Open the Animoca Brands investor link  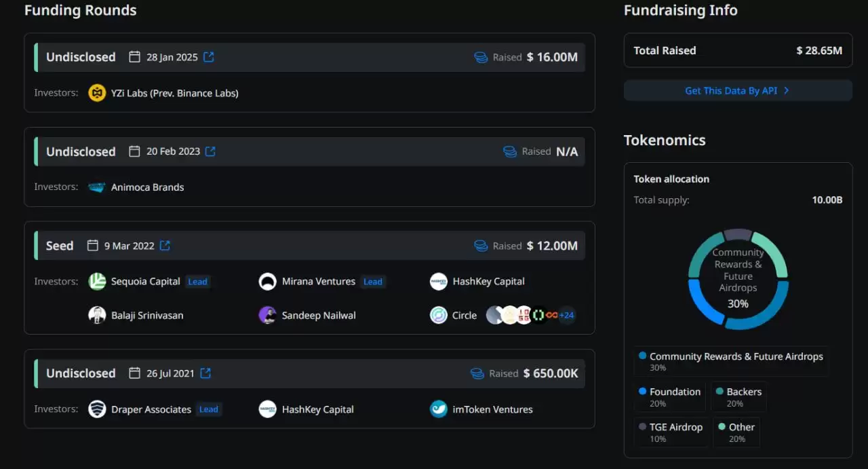tap(147, 187)
